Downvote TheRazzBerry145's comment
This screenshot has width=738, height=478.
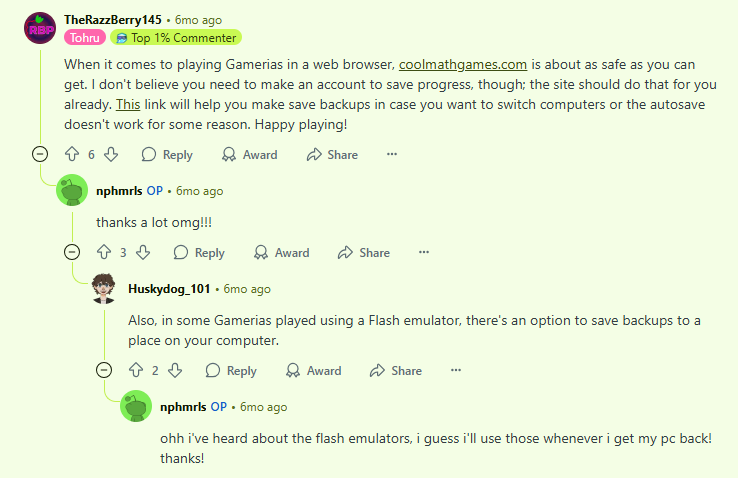pyautogui.click(x=111, y=155)
